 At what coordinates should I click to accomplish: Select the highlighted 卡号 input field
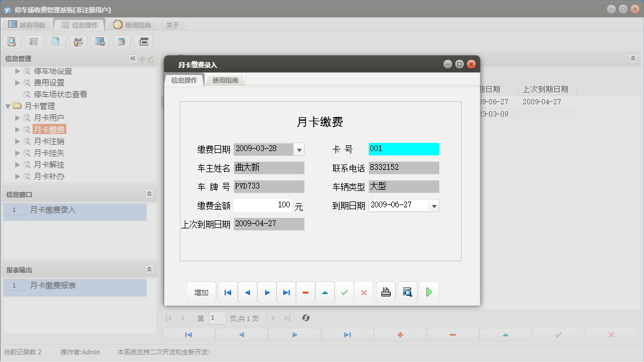pyautogui.click(x=403, y=149)
